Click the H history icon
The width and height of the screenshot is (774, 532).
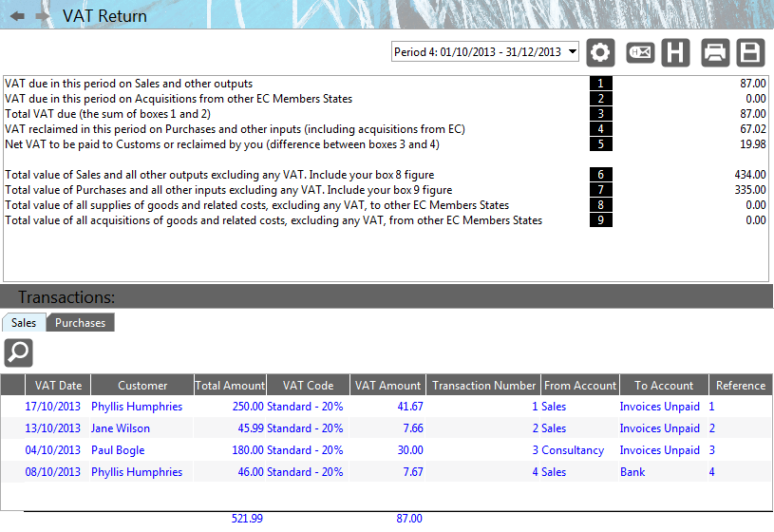[x=675, y=52]
